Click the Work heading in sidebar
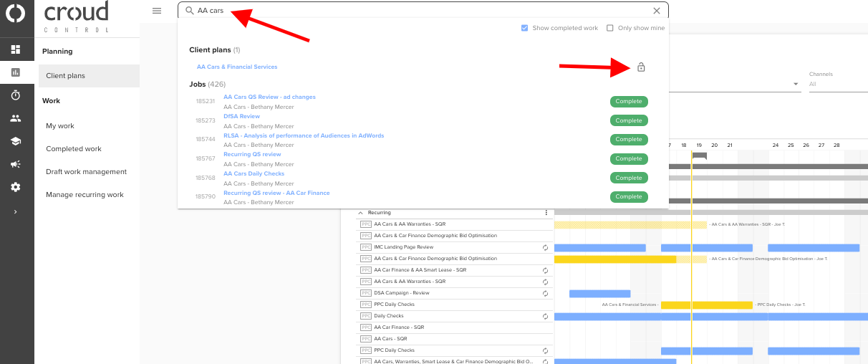 [x=51, y=101]
